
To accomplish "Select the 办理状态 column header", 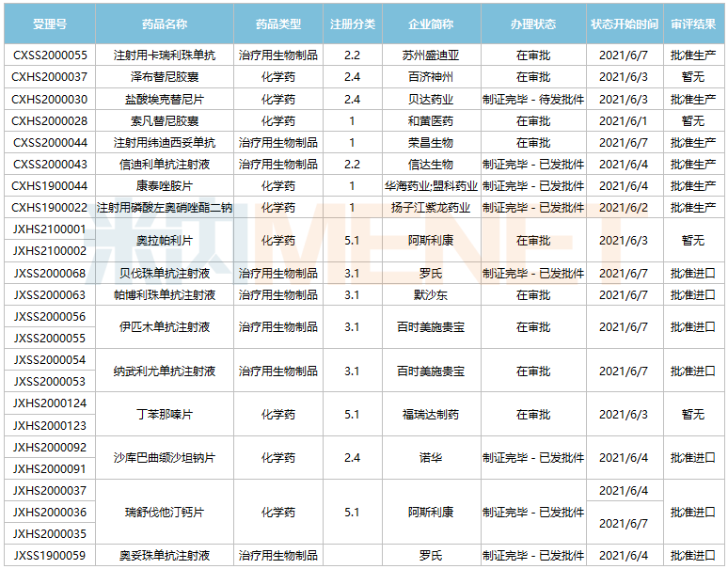I will (x=533, y=24).
